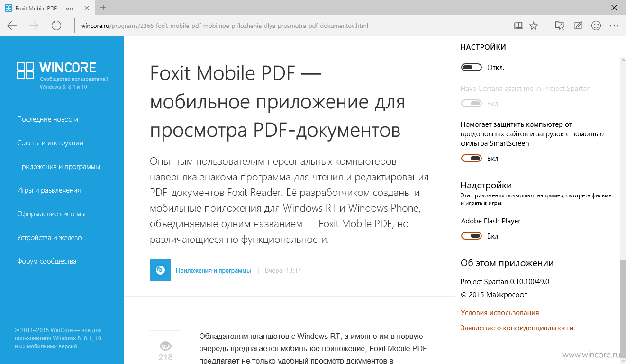Screen dimensions: 626x364
Task: Open Последние новости menu item
Action: pos(47,119)
